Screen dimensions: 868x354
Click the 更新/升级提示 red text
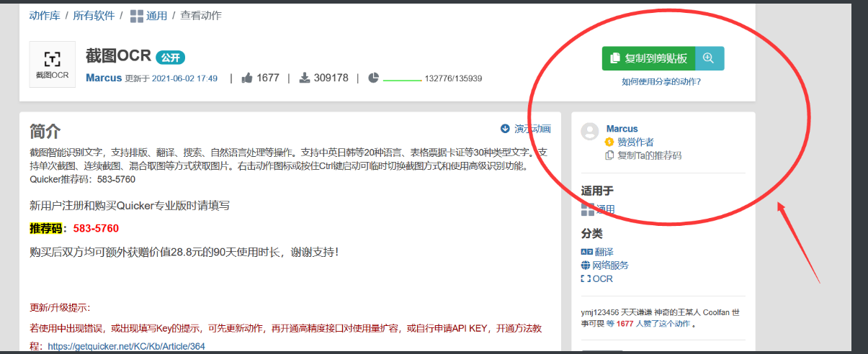click(x=60, y=308)
